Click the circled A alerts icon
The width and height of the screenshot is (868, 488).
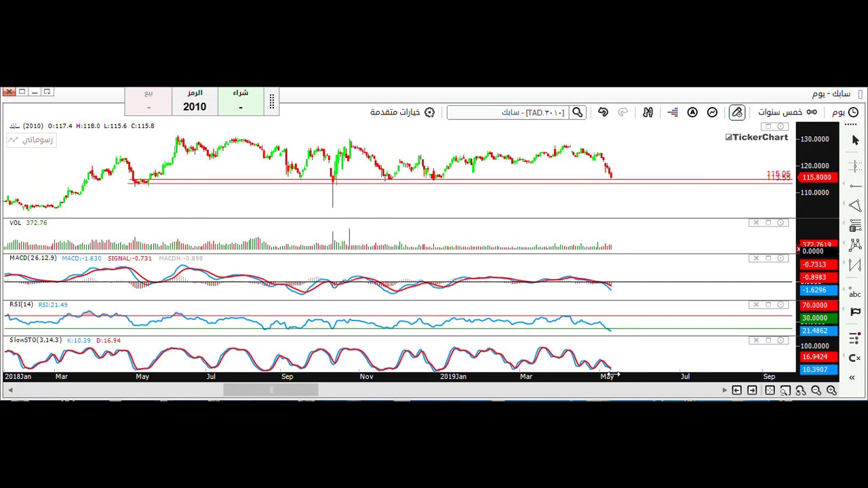click(x=692, y=113)
